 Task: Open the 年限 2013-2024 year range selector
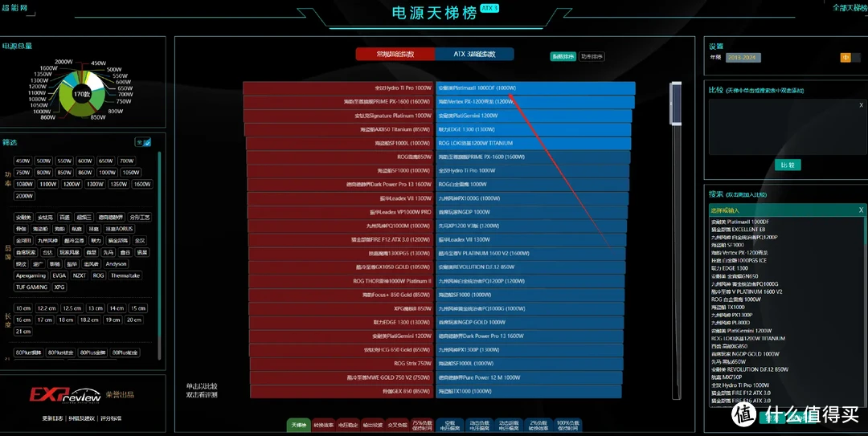click(x=743, y=58)
